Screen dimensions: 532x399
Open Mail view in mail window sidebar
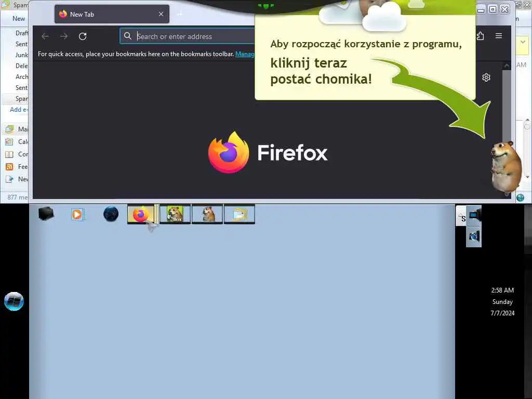click(16, 129)
